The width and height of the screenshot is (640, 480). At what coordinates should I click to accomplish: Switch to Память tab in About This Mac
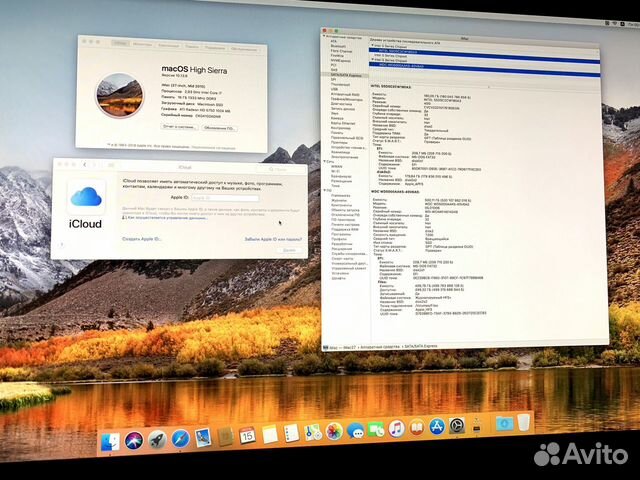192,47
